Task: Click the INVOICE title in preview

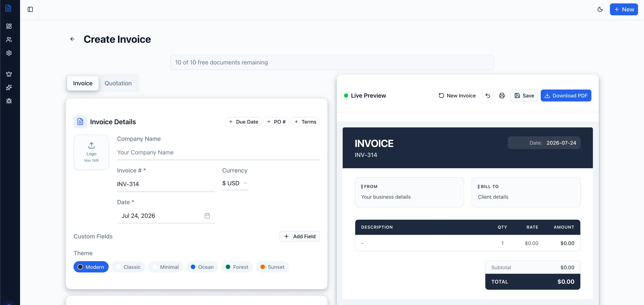Action: (x=374, y=144)
